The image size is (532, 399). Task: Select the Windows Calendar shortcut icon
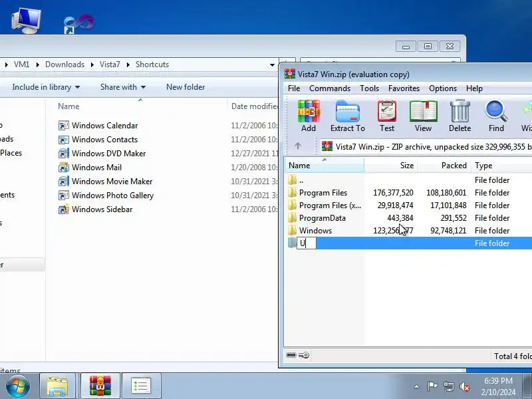pos(63,126)
